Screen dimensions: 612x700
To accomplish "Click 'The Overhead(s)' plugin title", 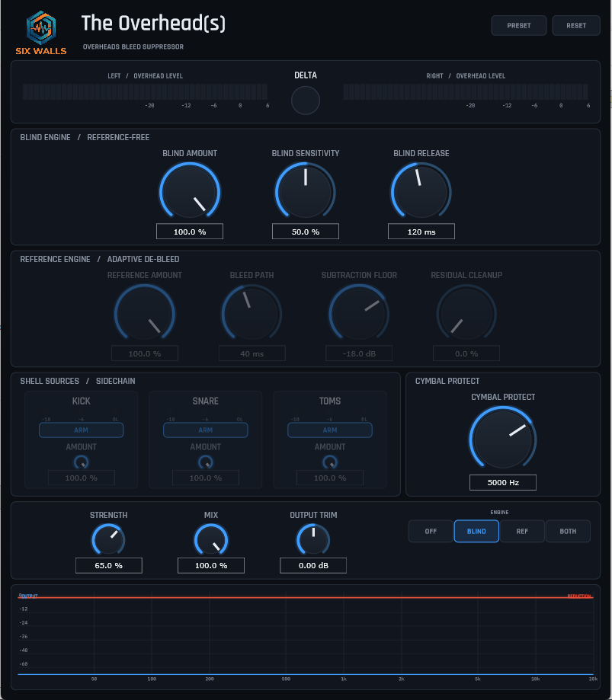I will pos(153,23).
